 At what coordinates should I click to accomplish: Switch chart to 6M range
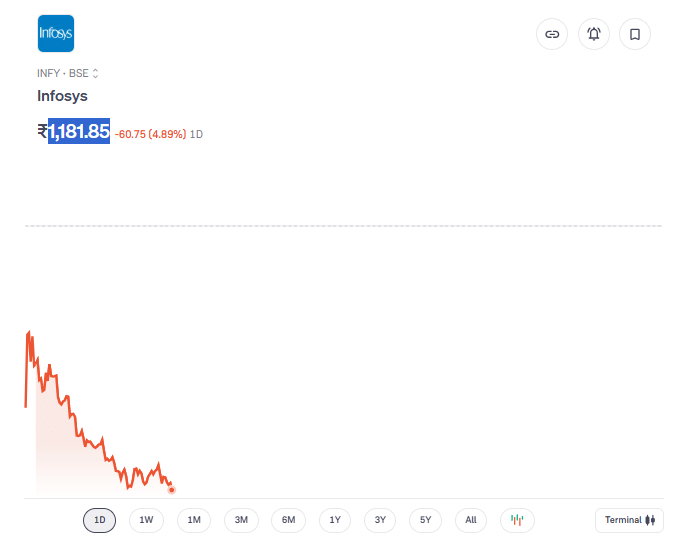point(288,520)
